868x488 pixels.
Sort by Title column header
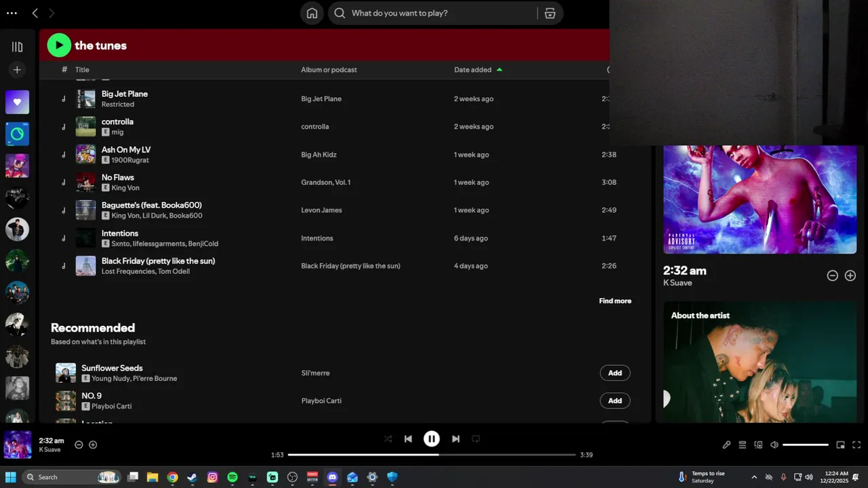[x=82, y=70]
